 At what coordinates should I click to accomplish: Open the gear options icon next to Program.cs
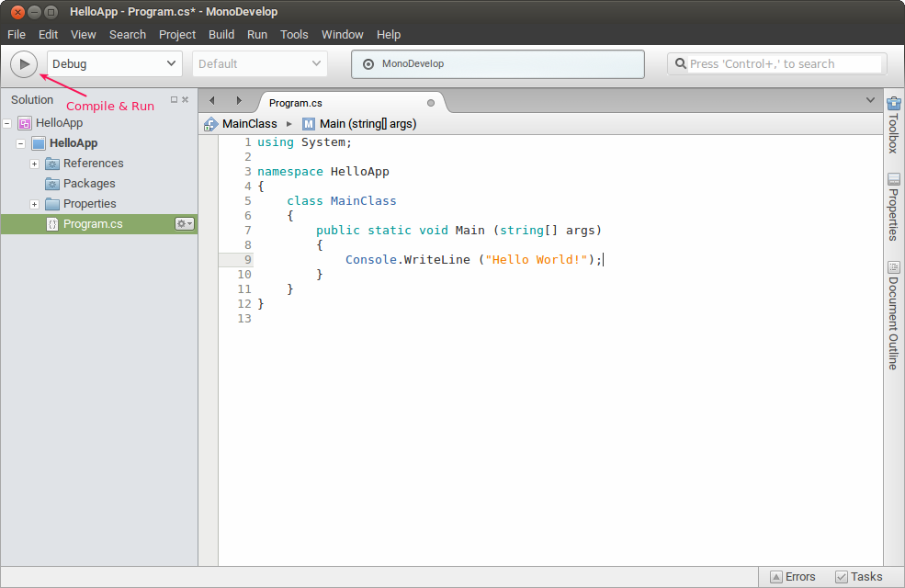(184, 223)
